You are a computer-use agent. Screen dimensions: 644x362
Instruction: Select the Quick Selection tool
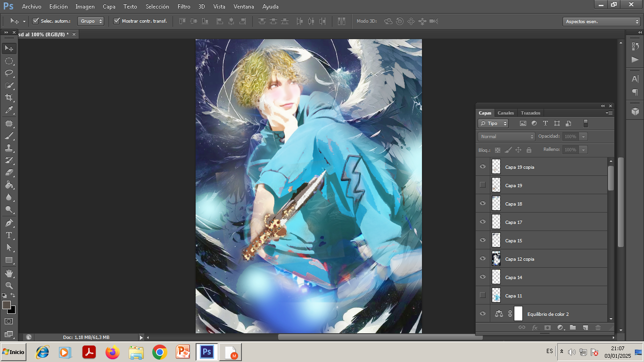(9, 85)
